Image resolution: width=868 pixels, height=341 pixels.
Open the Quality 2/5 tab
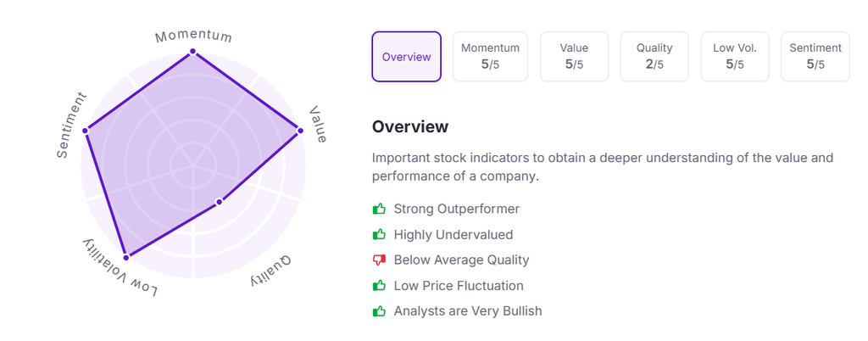[x=654, y=57]
